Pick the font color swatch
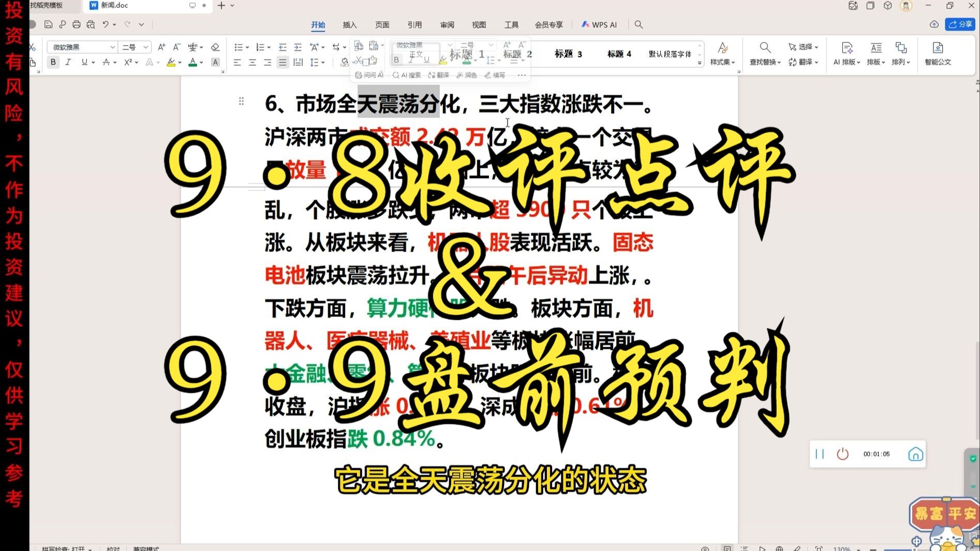The image size is (980, 551). tap(192, 62)
